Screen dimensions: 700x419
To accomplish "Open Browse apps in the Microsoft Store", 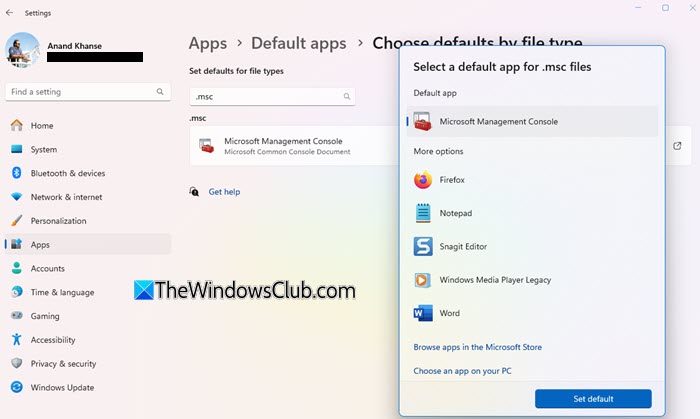I will pos(477,347).
